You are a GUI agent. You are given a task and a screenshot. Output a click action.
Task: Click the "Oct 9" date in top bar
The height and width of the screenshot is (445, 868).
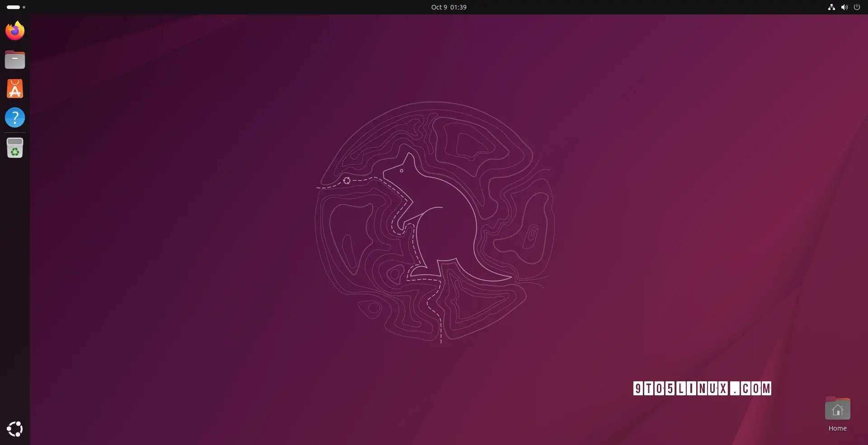(439, 7)
